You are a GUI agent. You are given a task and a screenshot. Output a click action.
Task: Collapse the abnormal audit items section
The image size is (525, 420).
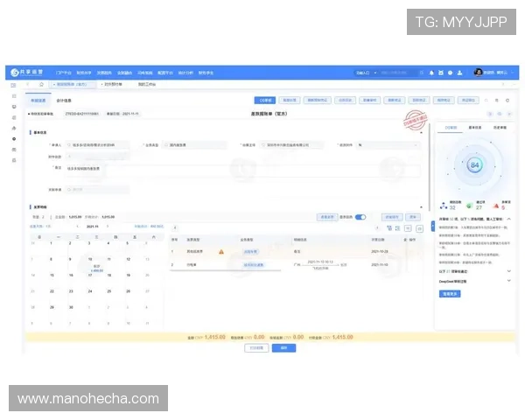(x=509, y=220)
